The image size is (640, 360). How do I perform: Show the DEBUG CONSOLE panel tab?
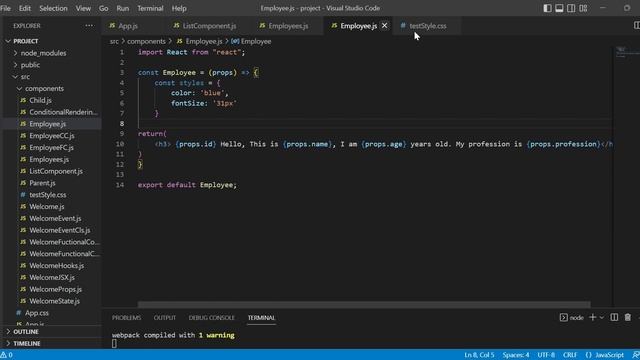click(211, 318)
